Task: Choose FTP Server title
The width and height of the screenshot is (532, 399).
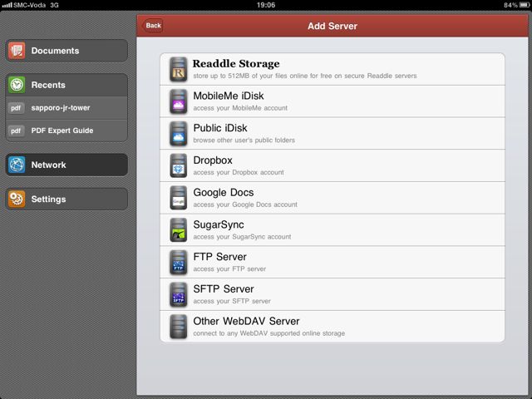Action: 219,257
